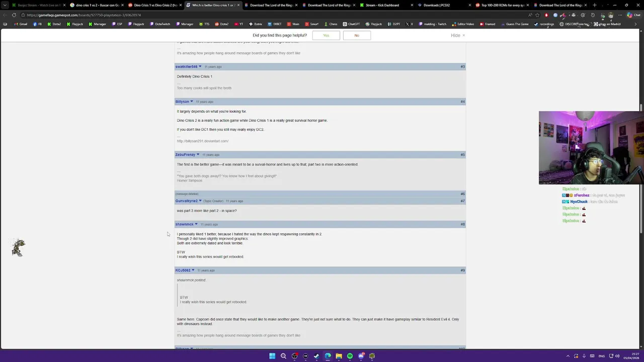Open ZebuFrenzy profile link

point(185,154)
